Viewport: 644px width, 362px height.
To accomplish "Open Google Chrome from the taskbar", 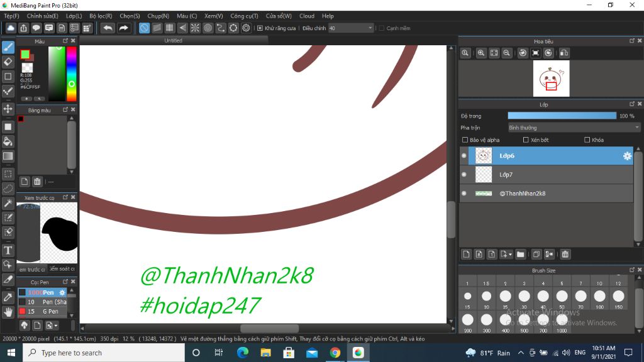I will click(335, 353).
